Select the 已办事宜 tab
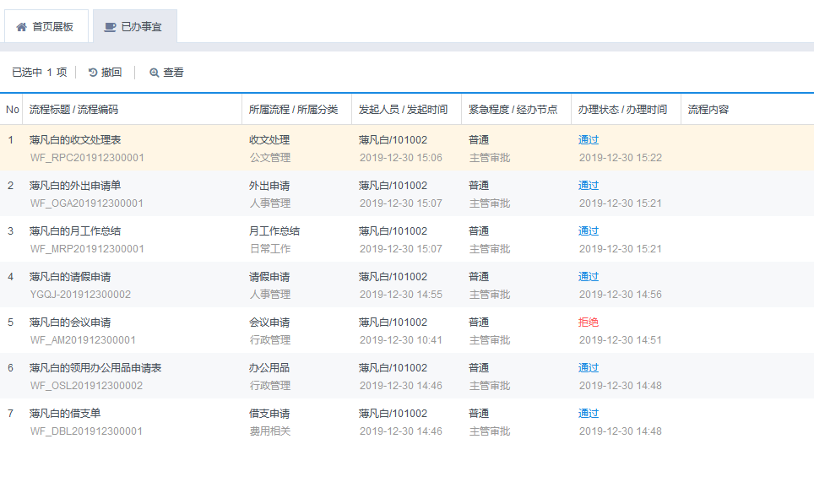The image size is (814, 504). (133, 27)
